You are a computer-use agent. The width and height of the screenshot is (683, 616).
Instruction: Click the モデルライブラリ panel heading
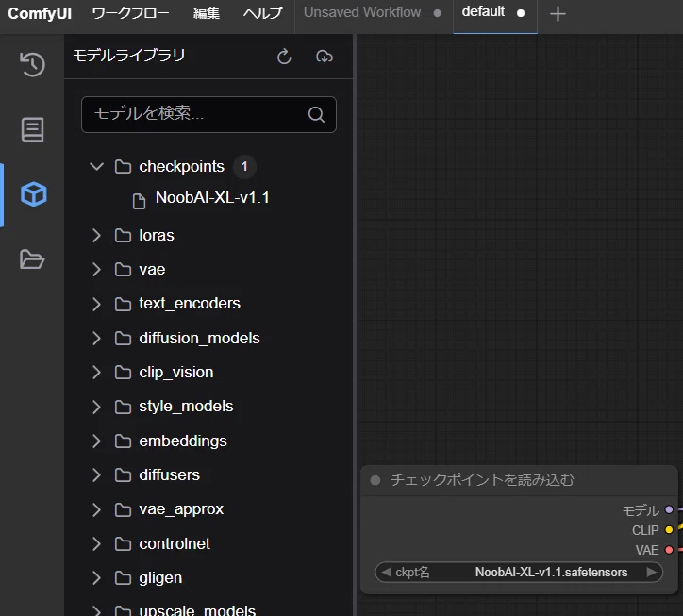tap(129, 56)
